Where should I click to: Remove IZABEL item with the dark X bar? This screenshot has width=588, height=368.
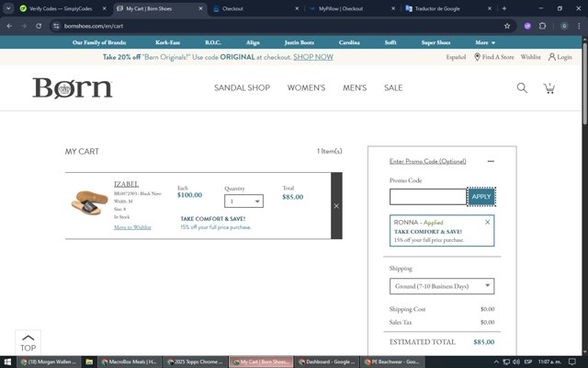(336, 206)
